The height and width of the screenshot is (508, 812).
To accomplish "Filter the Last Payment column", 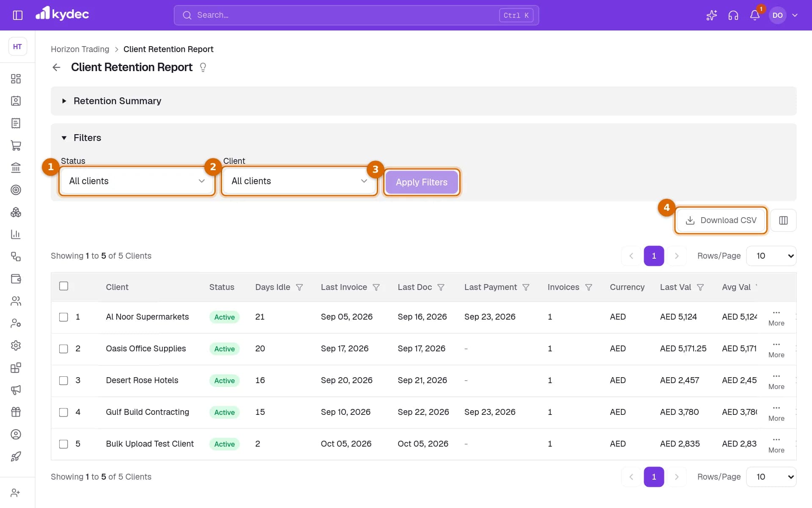I will (526, 287).
